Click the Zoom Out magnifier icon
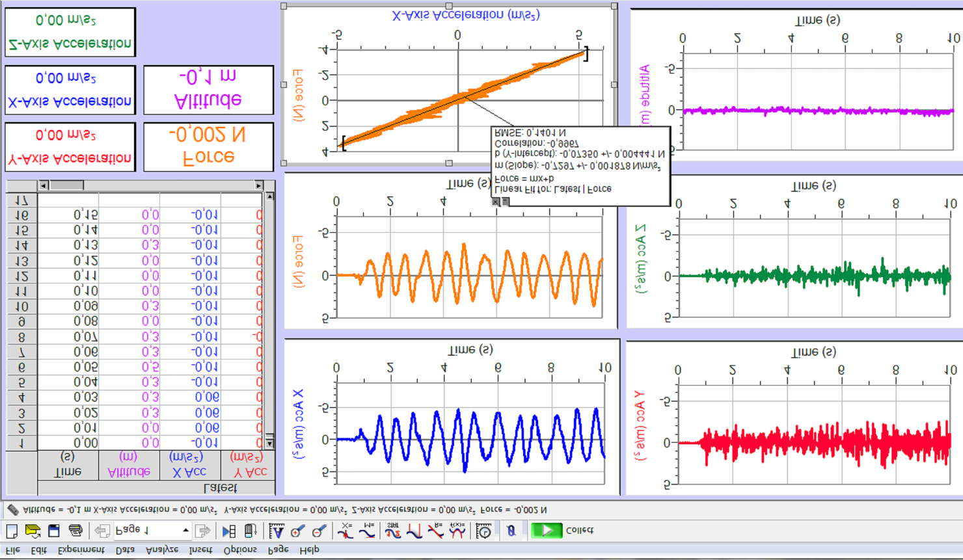This screenshot has width=963, height=560. click(x=319, y=531)
